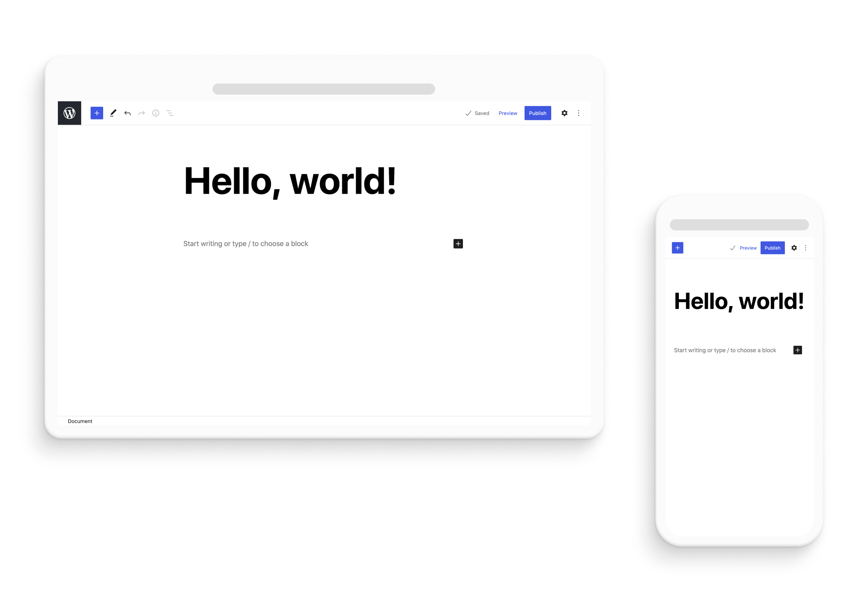The height and width of the screenshot is (601, 868).
Task: Click the Settings gear icon
Action: 565,113
